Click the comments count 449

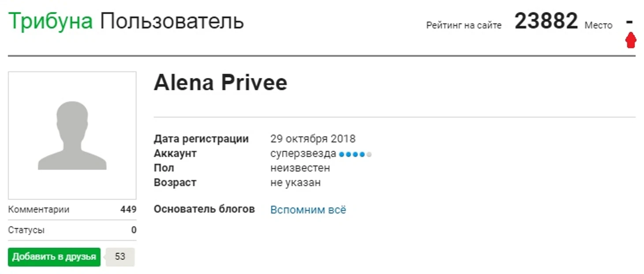[x=128, y=210]
